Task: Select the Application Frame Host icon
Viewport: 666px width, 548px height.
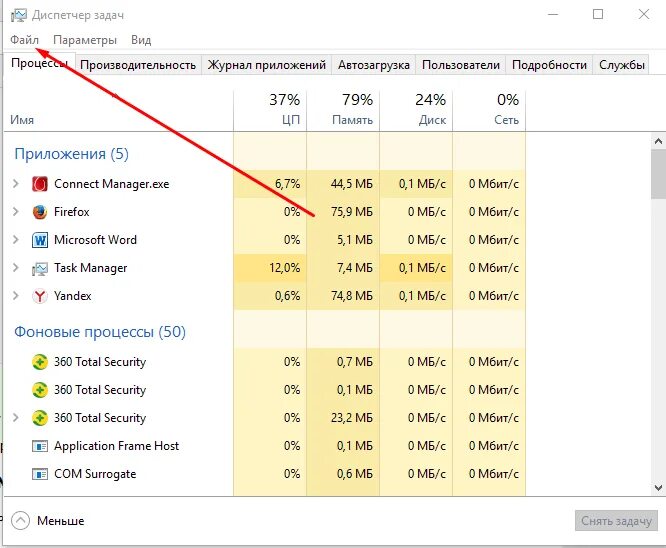Action: pyautogui.click(x=40, y=446)
